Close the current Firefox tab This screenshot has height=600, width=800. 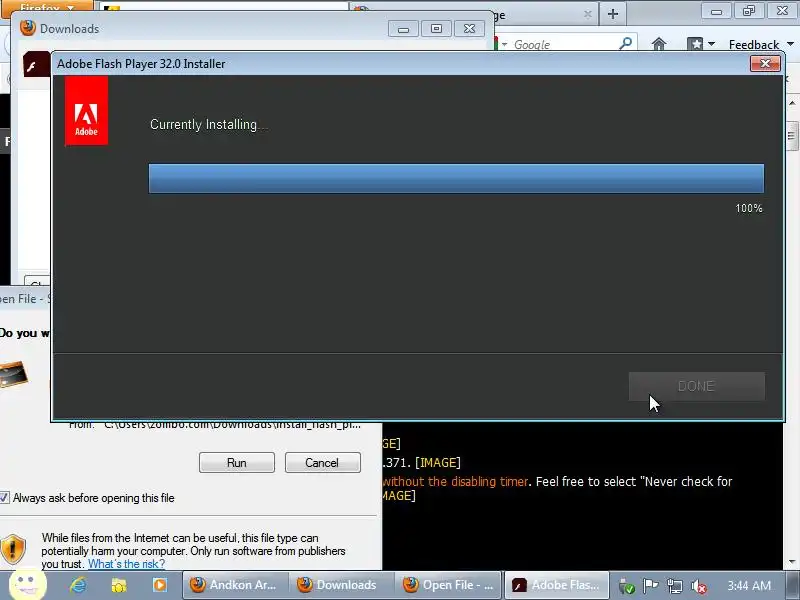pyautogui.click(x=588, y=14)
